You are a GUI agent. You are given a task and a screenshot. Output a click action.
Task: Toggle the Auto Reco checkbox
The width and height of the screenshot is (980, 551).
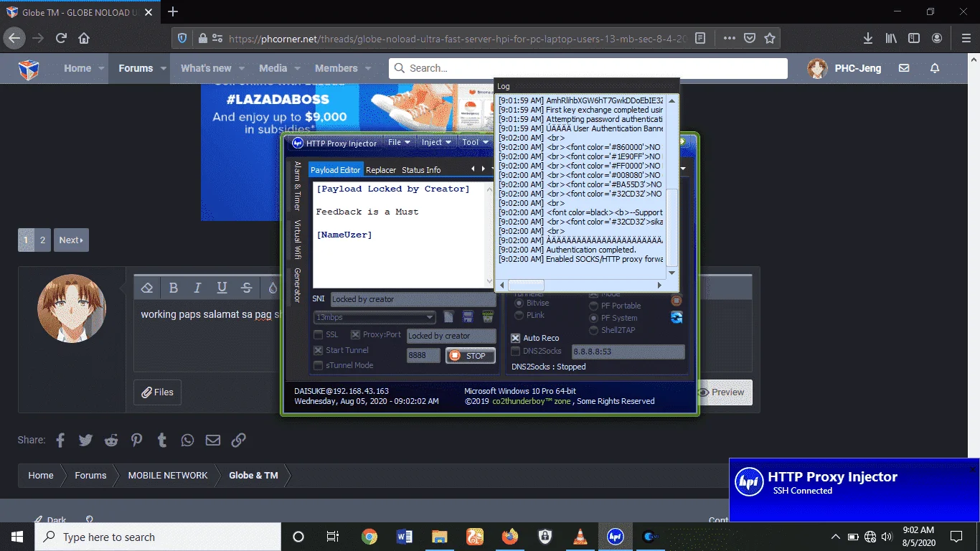point(515,338)
